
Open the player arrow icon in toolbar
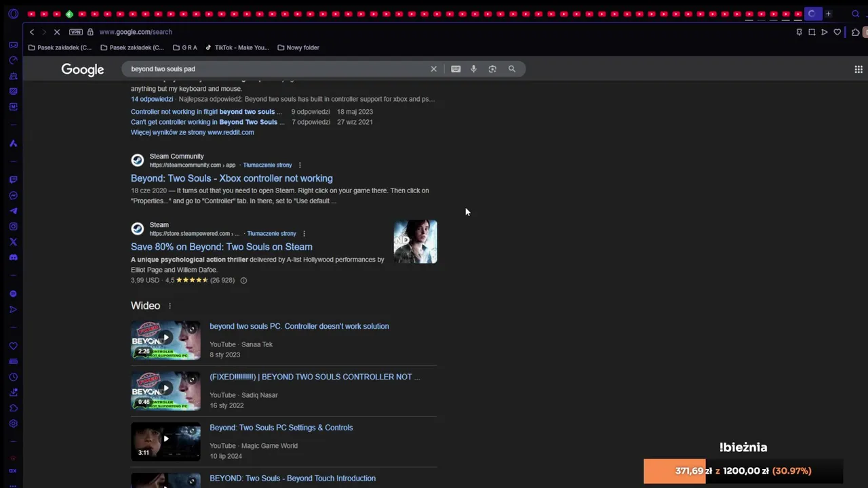[x=825, y=32]
